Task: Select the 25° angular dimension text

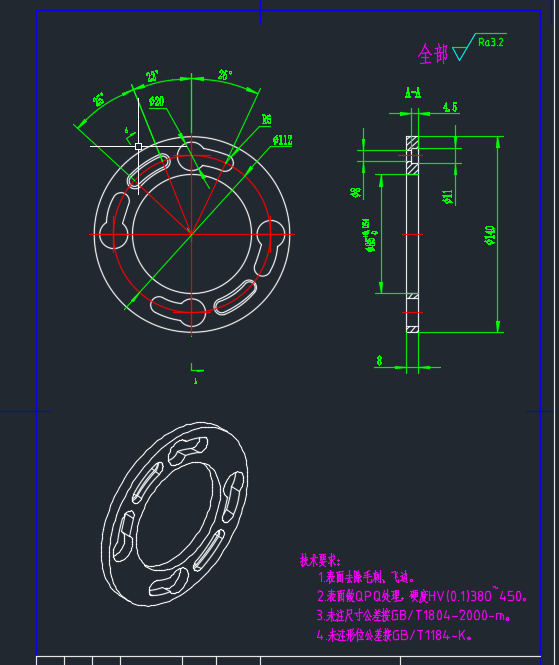Action: [98, 99]
